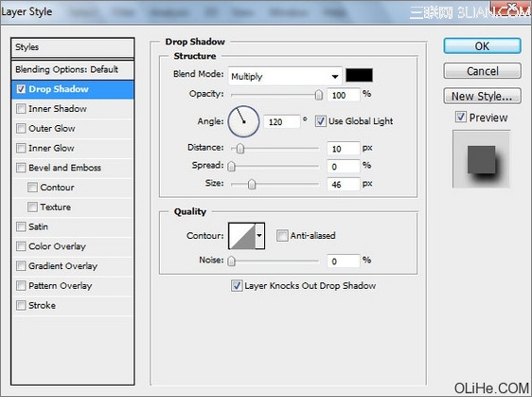This screenshot has width=532, height=397.
Task: Click the Contour curve thumbnail
Action: point(242,236)
